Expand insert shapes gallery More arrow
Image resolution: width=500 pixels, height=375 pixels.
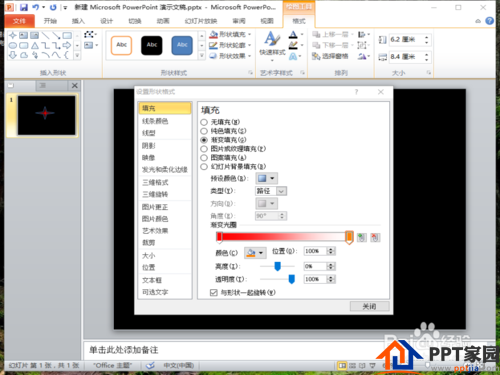(x=77, y=56)
